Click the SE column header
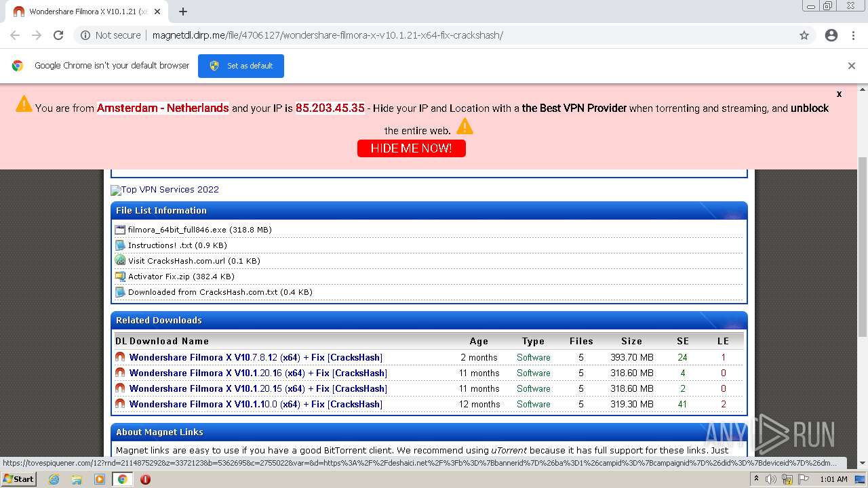This screenshot has height=488, width=868. tap(683, 341)
